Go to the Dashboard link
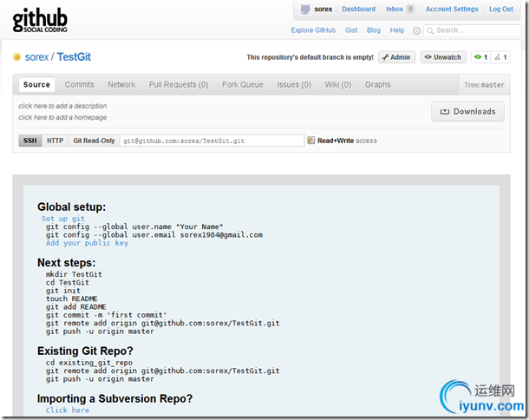 (x=359, y=10)
